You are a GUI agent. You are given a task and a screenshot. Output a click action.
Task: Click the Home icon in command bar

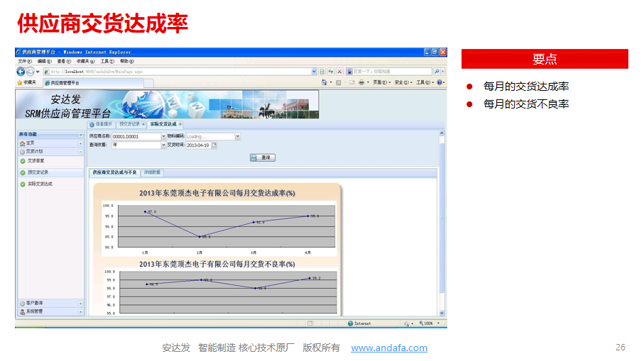(x=324, y=82)
